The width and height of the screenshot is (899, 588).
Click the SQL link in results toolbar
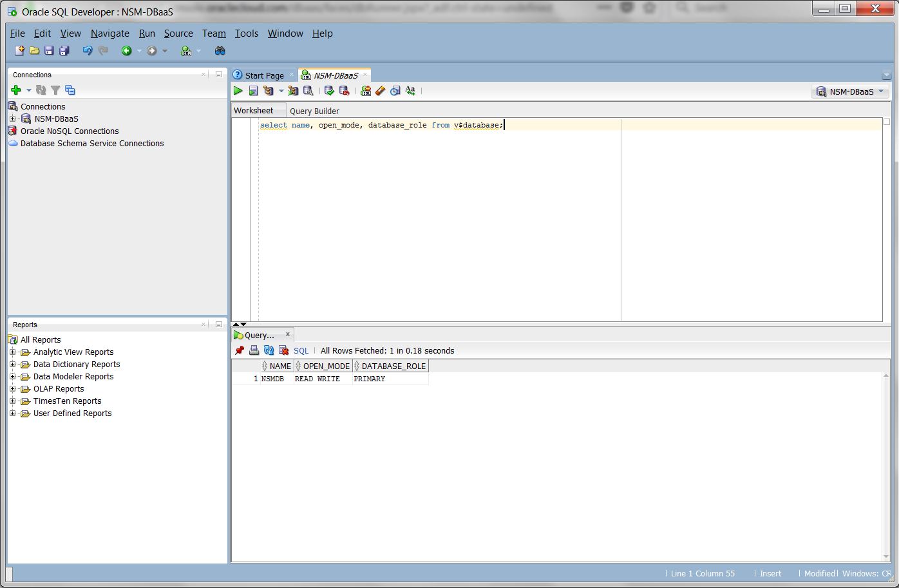[300, 350]
